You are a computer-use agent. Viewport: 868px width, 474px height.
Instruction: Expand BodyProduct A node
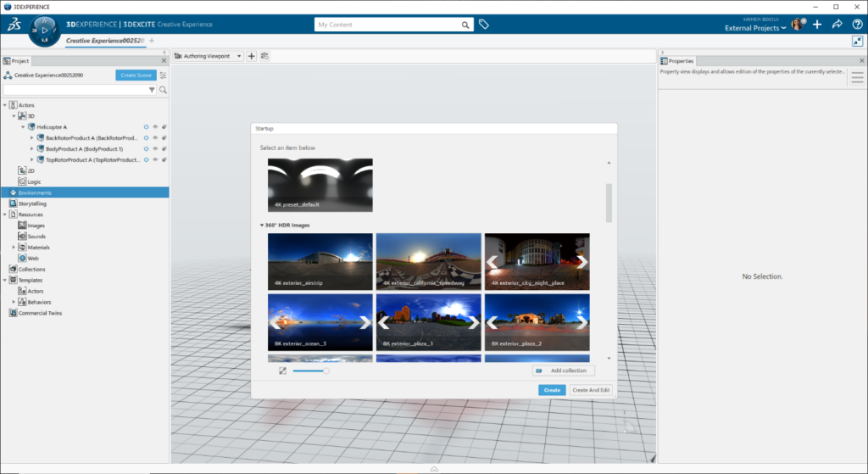[x=31, y=149]
